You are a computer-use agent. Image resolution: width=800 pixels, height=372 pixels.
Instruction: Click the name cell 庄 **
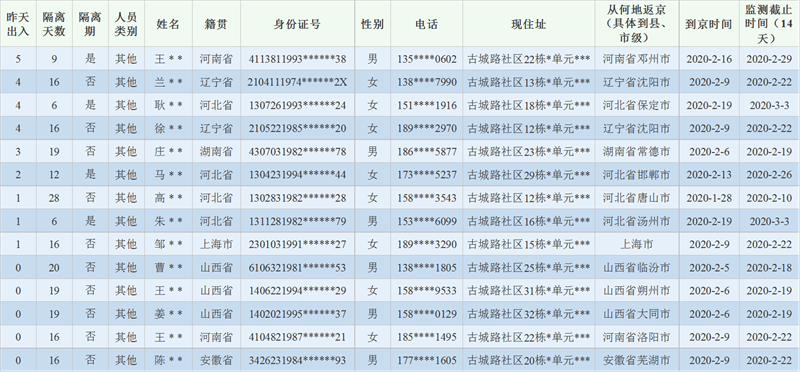pos(168,152)
